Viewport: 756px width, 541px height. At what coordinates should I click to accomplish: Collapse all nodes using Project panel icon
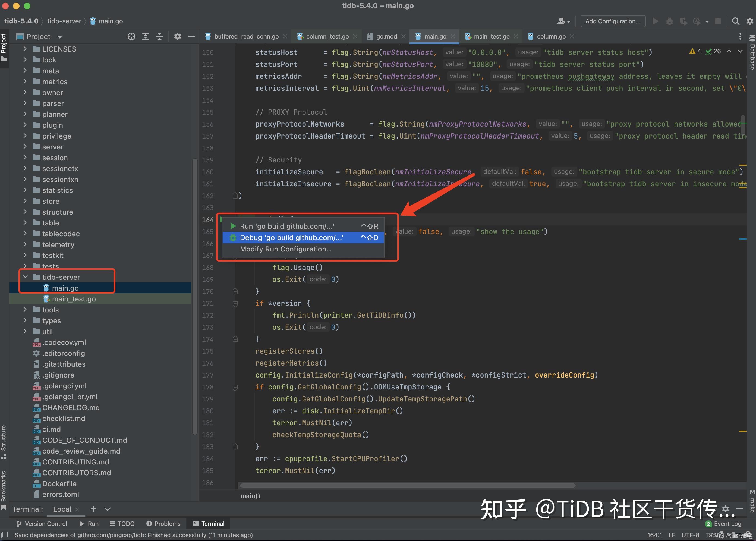tap(159, 36)
